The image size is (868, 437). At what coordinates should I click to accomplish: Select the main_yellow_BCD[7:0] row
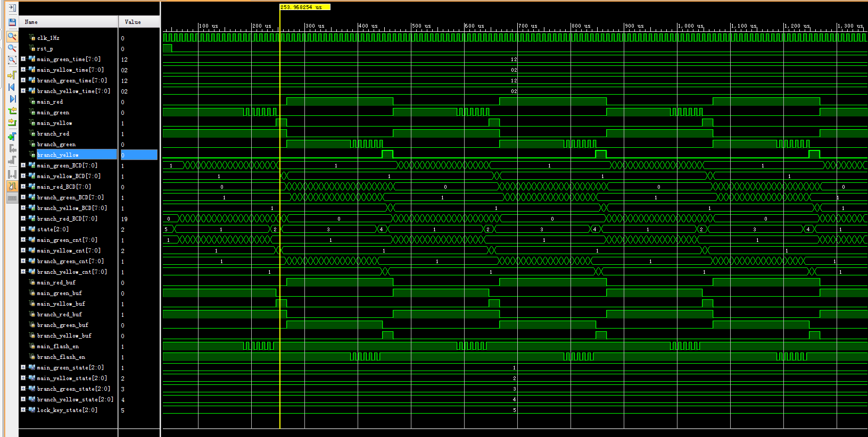(x=68, y=176)
